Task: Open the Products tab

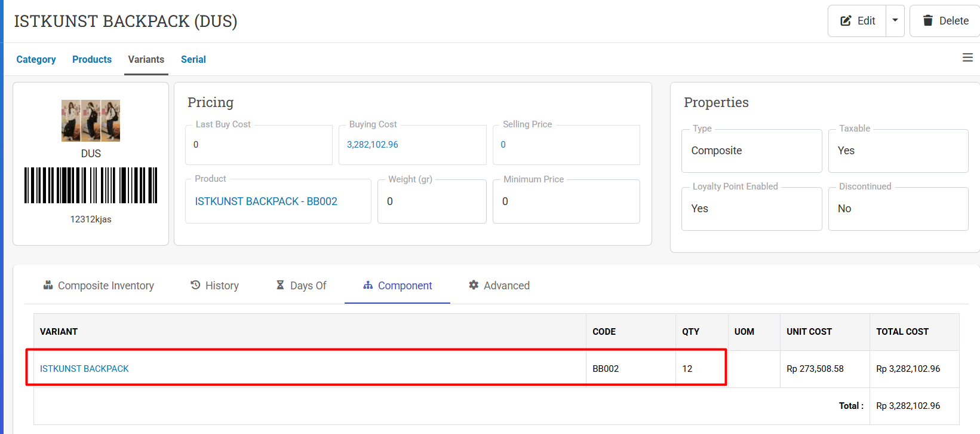Action: [92, 59]
